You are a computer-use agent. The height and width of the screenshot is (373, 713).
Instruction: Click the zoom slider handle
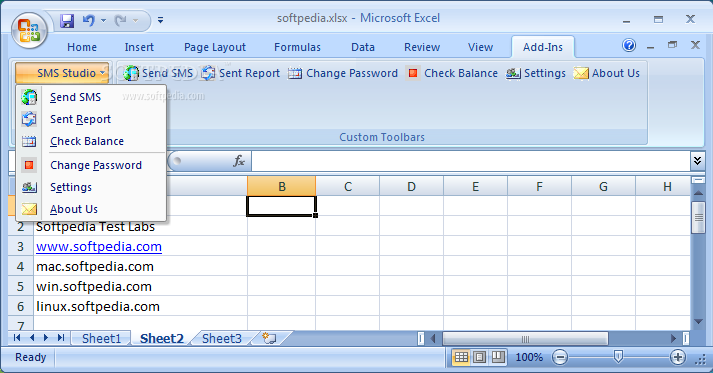coord(618,357)
